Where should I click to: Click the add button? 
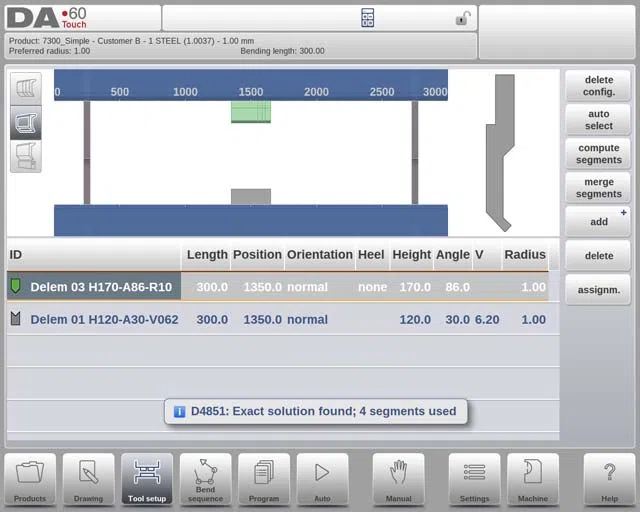click(x=598, y=222)
